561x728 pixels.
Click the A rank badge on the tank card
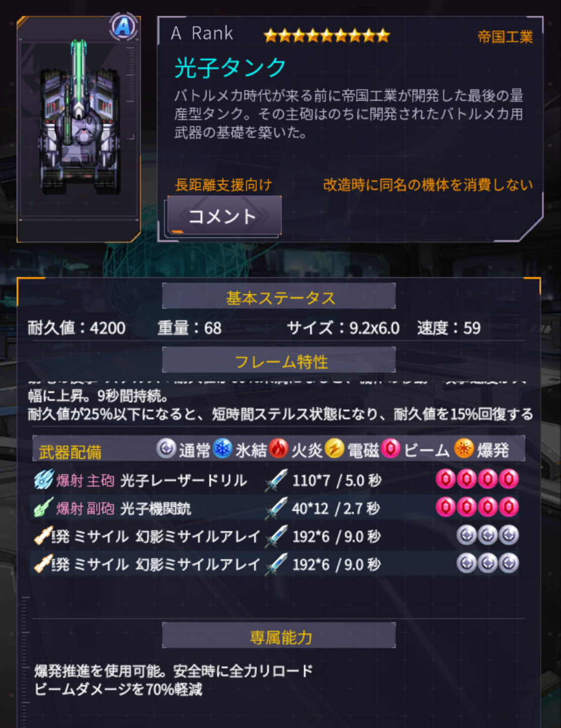pos(123,27)
